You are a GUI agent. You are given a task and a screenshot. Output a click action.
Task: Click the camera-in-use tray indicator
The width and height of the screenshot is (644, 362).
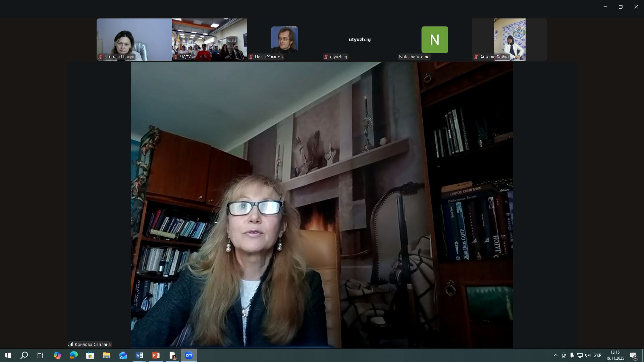564,355
